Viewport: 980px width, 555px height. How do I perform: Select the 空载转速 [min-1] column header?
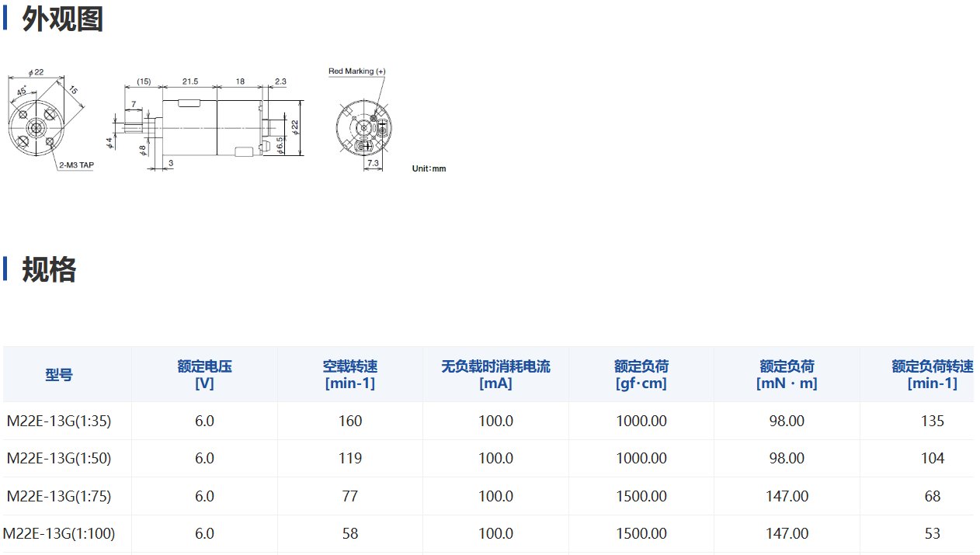350,374
